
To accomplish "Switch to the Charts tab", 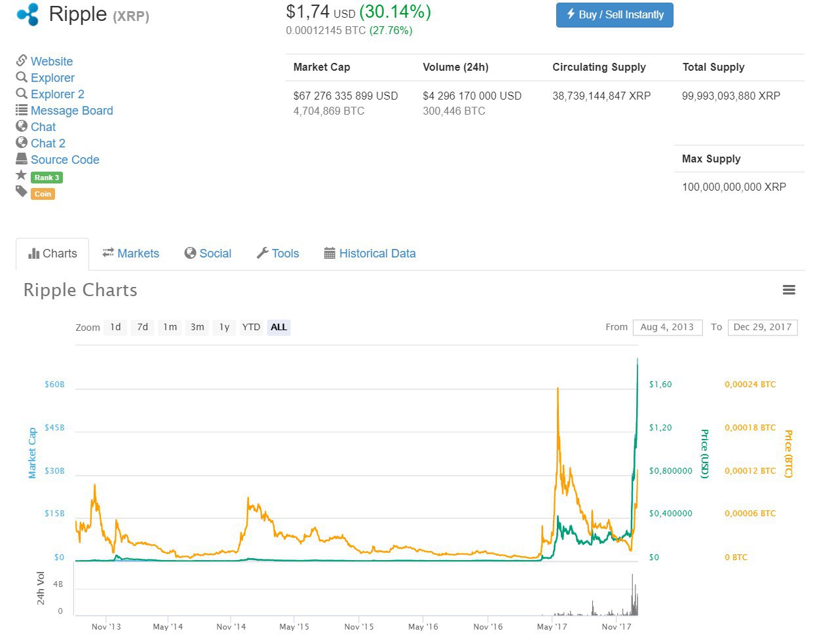I will (52, 254).
